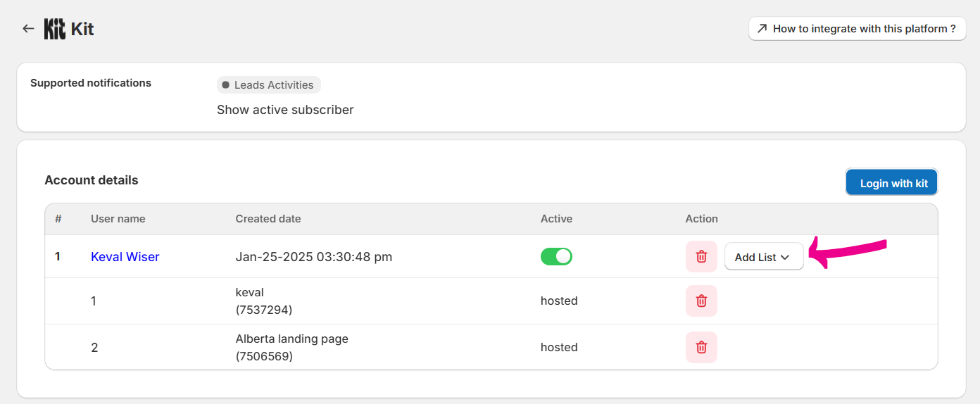
Task: Click the 'Active' column header
Action: click(556, 219)
